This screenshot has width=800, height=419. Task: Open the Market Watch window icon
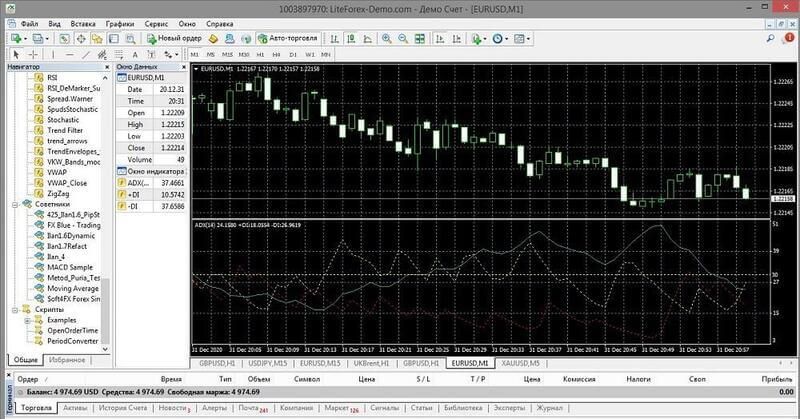[x=64, y=38]
